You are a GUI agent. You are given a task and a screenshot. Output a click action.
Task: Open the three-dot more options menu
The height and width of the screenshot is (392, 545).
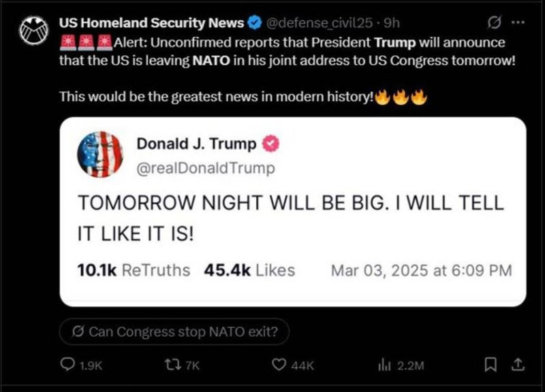tap(518, 23)
